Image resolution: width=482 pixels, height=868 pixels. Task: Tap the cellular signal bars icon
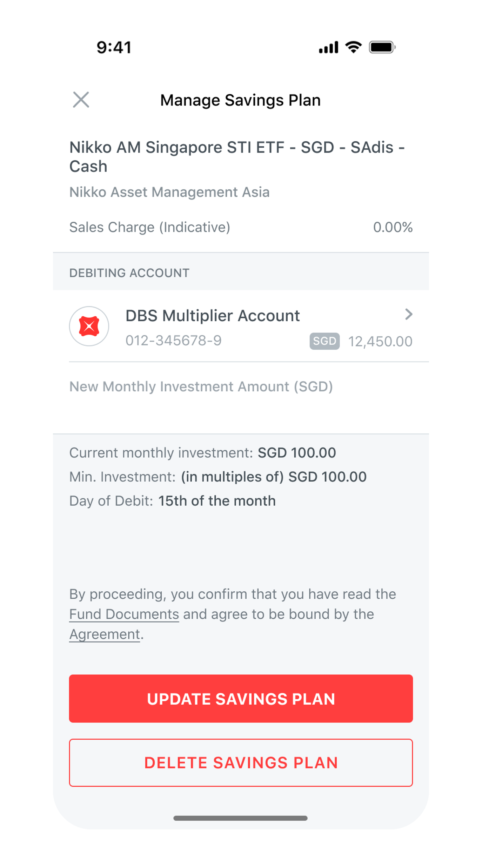(328, 47)
